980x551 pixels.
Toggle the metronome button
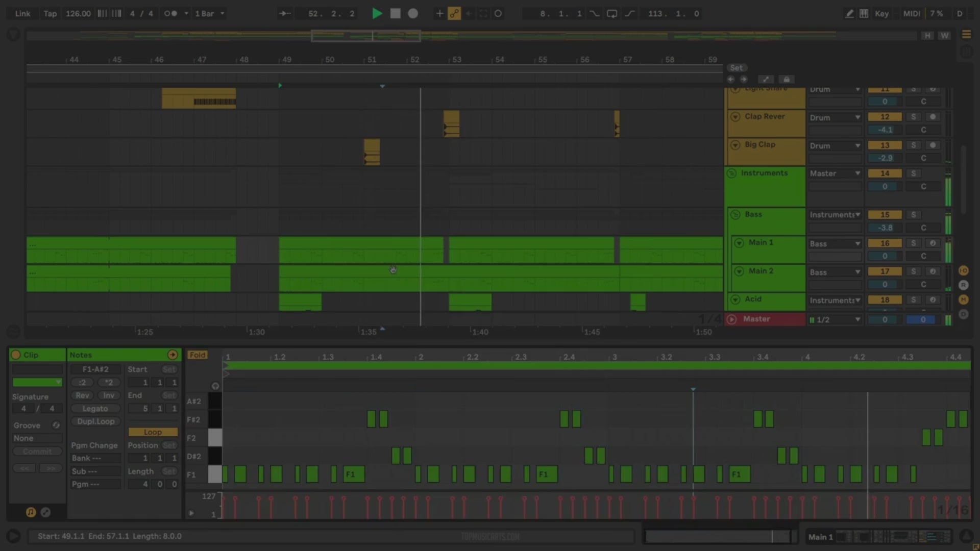click(x=170, y=14)
